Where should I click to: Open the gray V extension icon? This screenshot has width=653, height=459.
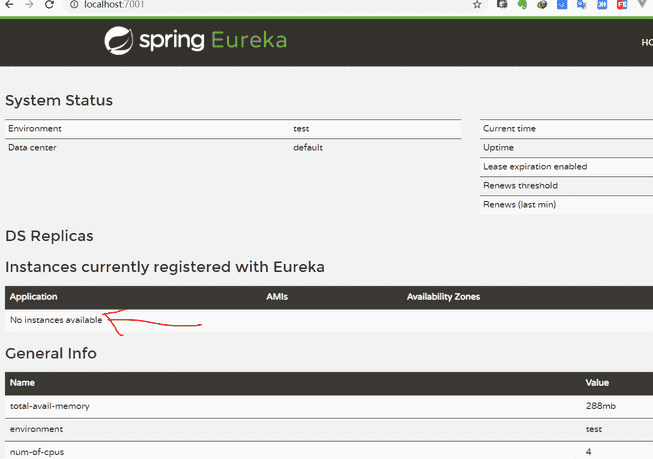(642, 5)
